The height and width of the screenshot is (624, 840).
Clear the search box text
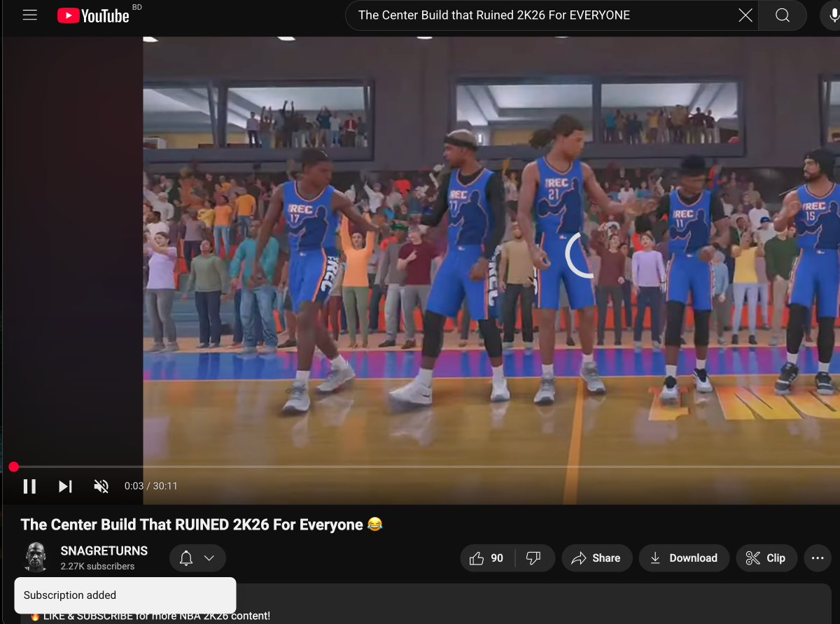tap(745, 15)
